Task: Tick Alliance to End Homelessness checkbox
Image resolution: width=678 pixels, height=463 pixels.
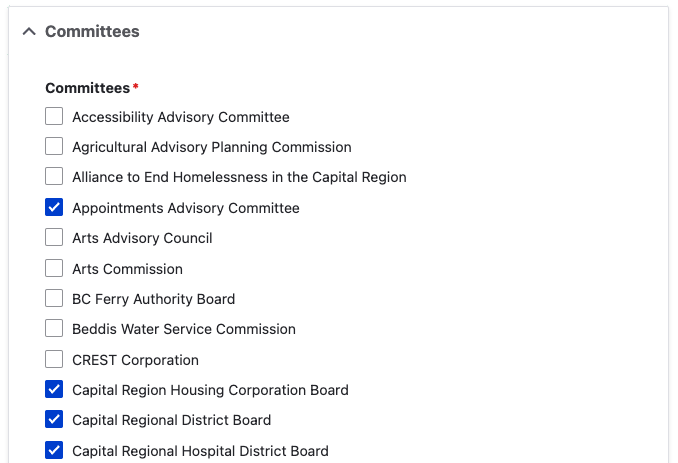Action: click(54, 177)
